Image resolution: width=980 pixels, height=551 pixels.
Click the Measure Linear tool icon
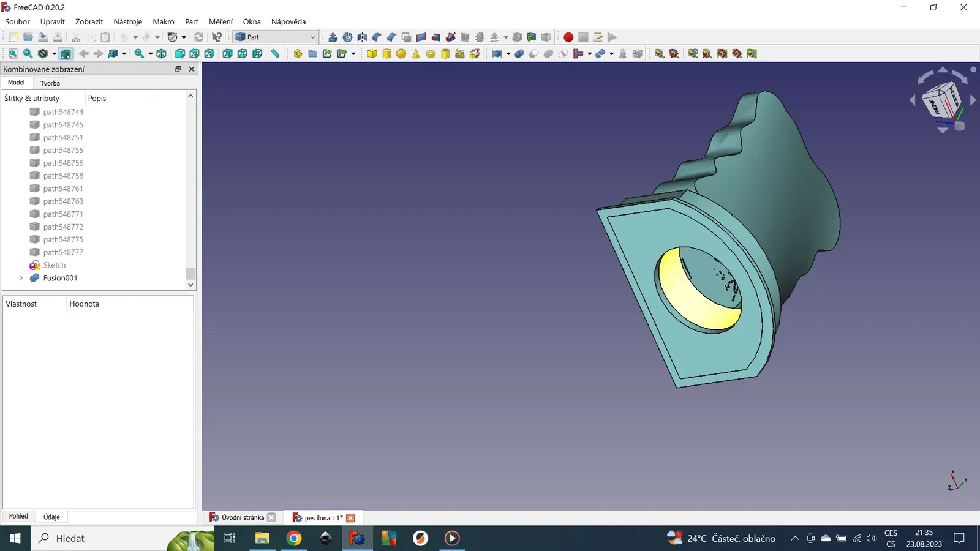pos(660,54)
